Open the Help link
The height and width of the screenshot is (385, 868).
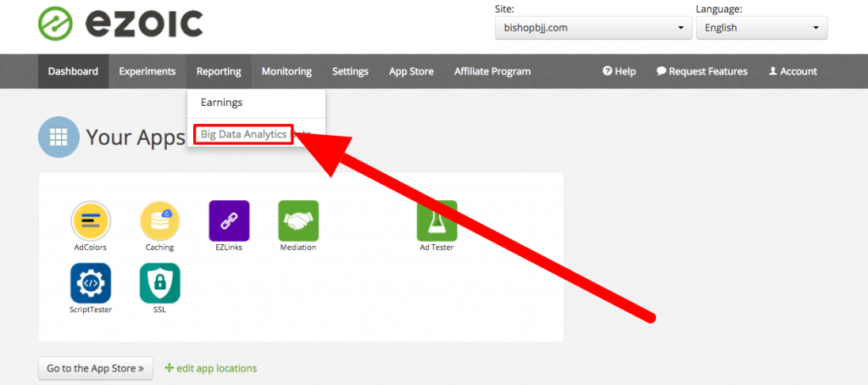[x=619, y=71]
